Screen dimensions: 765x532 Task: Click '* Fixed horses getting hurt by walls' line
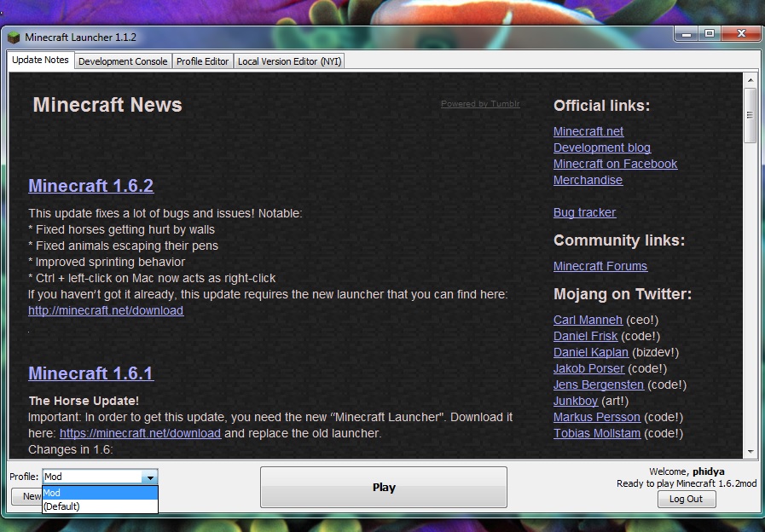point(121,229)
